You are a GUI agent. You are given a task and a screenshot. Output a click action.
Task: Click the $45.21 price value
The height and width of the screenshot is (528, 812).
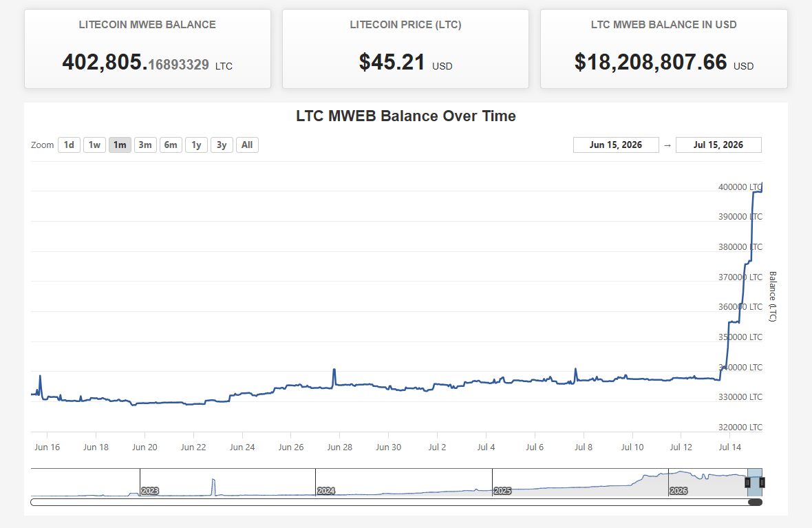pyautogui.click(x=405, y=62)
